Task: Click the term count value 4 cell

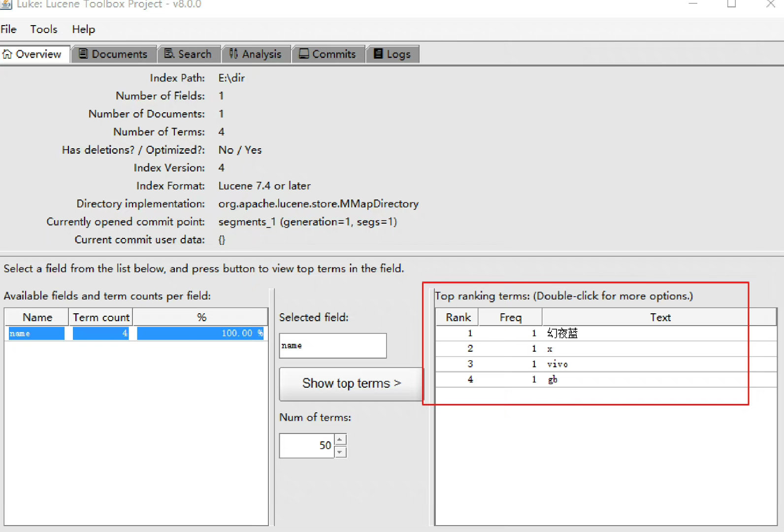Action: [x=101, y=333]
